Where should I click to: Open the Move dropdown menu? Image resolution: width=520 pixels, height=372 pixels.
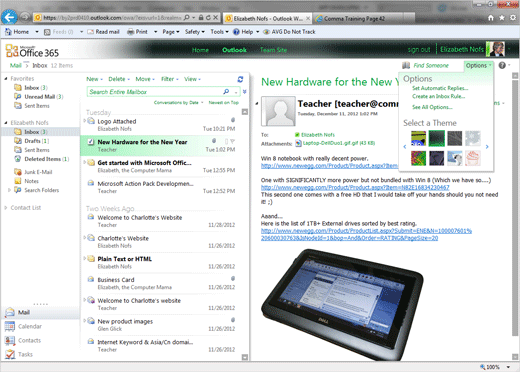[x=145, y=79]
